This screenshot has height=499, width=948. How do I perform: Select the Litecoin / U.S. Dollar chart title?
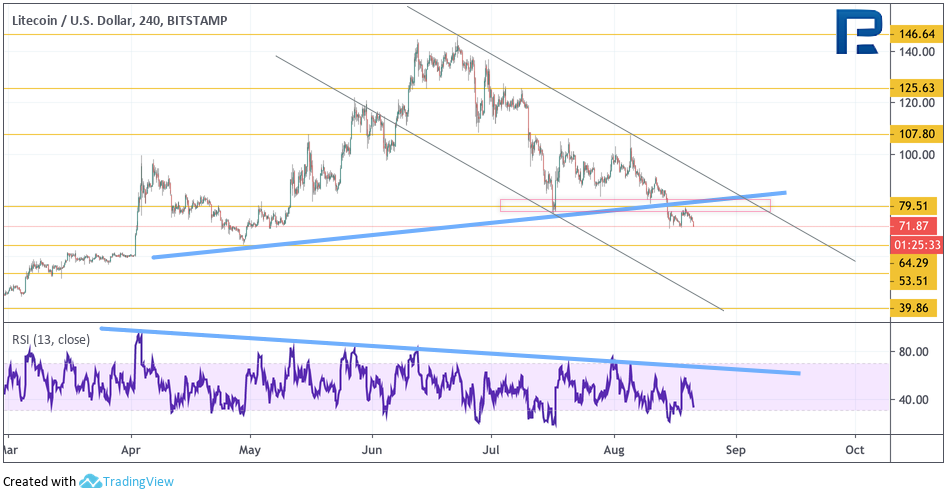[x=120, y=21]
